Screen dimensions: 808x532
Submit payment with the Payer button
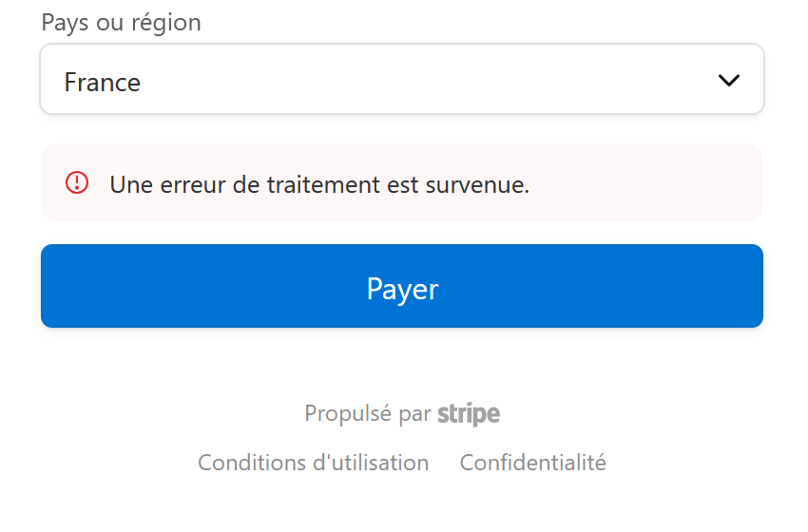402,286
